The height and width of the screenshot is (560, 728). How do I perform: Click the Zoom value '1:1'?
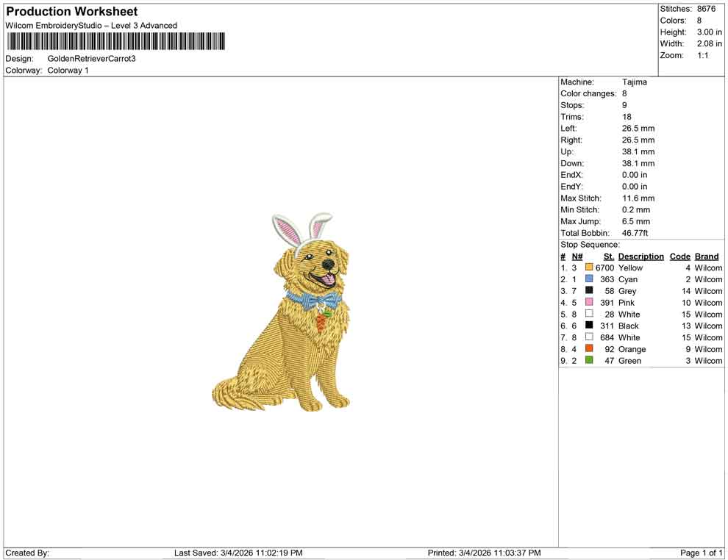coord(703,55)
